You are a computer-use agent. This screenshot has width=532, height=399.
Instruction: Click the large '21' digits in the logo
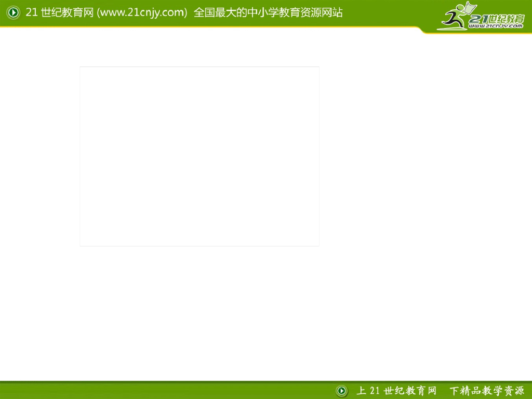(x=478, y=20)
